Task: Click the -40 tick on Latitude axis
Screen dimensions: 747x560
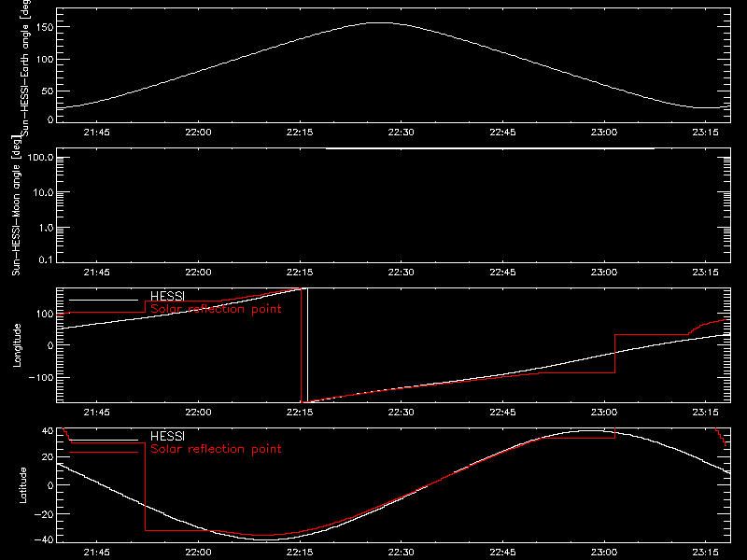Action: click(44, 540)
